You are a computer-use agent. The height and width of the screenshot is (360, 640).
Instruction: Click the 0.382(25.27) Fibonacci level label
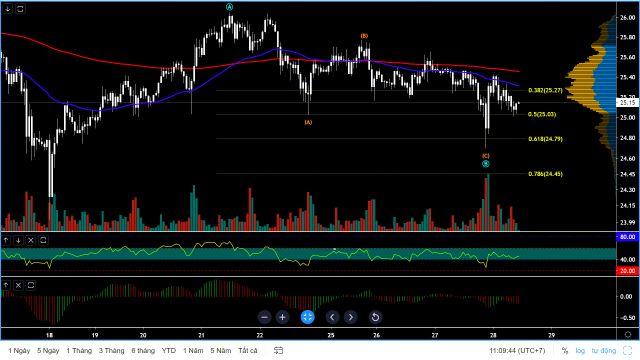(545, 90)
